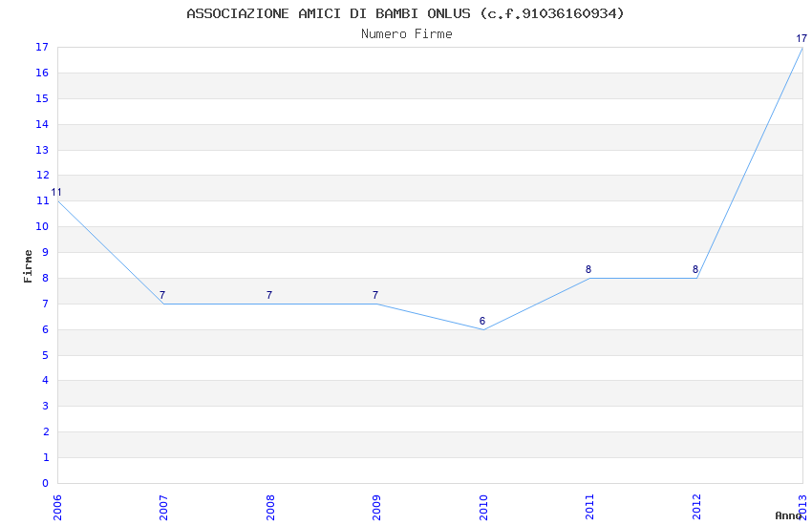Click y-axis tick value 5
Screen dimensions: 812x525
46,356
